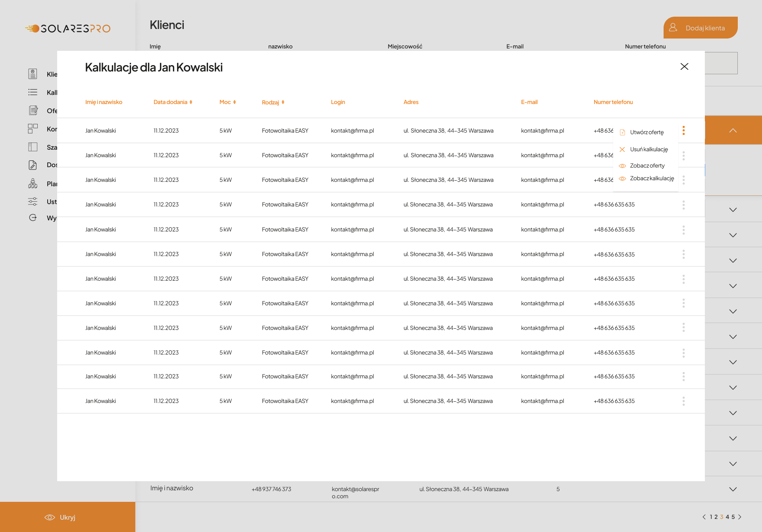Sort calculations by Moc column
The width and height of the screenshot is (762, 532).
pos(228,102)
